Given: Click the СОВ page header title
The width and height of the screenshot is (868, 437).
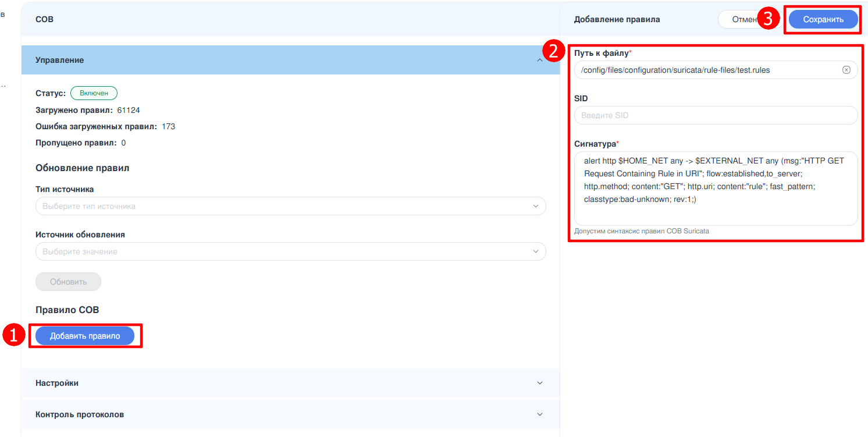Looking at the screenshot, I should pos(44,19).
